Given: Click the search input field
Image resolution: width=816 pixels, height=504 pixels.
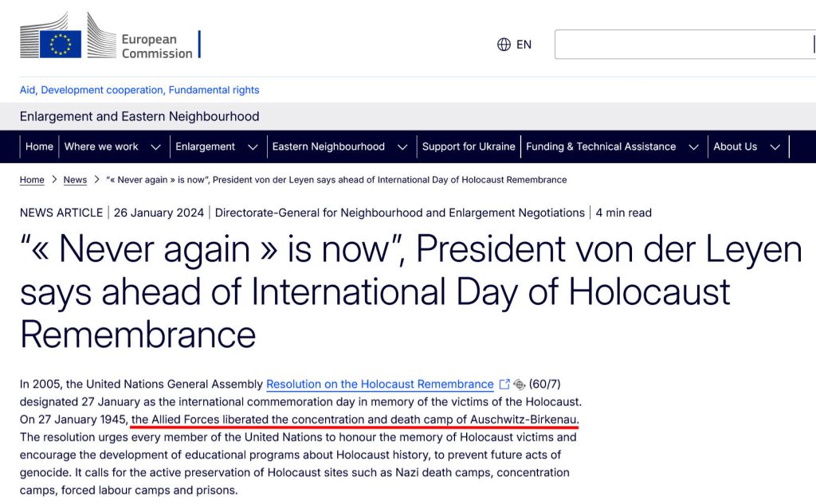Looking at the screenshot, I should (684, 45).
